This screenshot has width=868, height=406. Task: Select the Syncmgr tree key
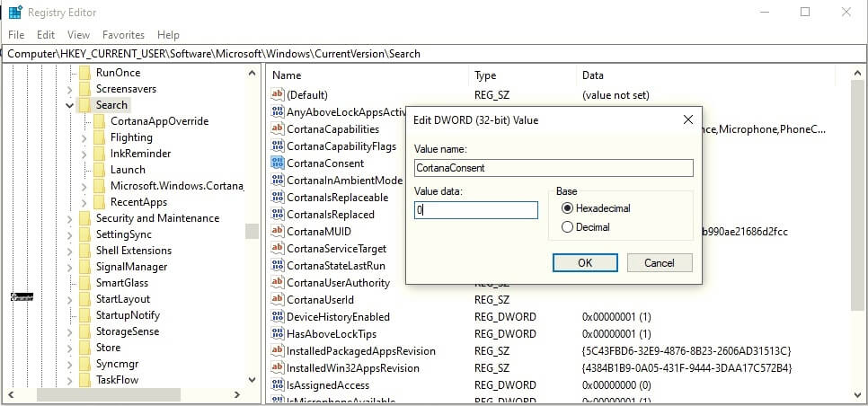pyautogui.click(x=117, y=364)
